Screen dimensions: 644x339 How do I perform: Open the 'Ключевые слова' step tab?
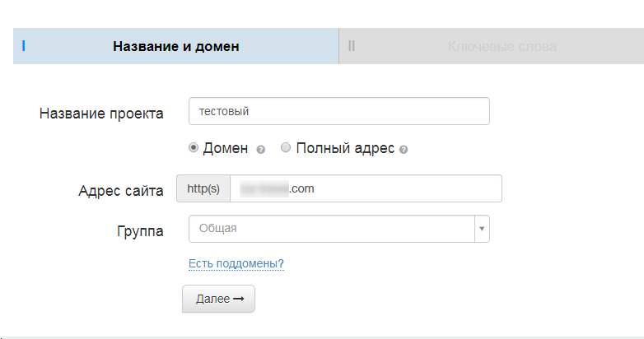click(x=502, y=46)
